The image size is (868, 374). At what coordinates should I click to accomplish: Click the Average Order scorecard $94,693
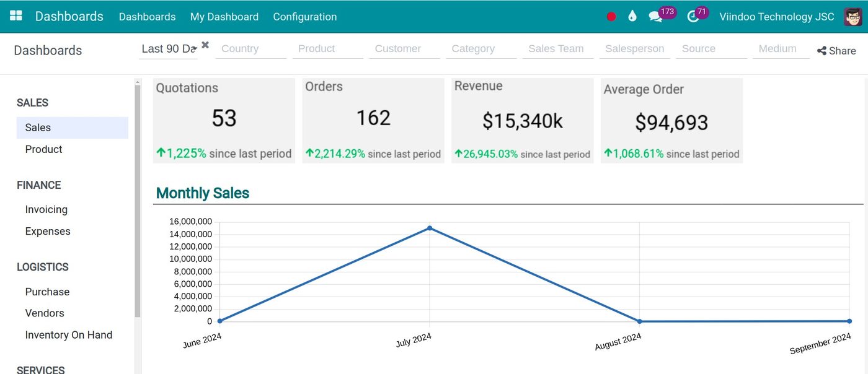tap(672, 121)
